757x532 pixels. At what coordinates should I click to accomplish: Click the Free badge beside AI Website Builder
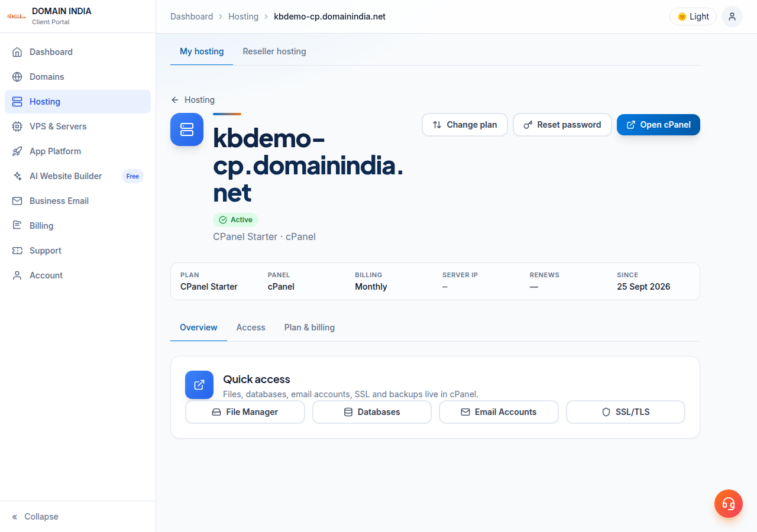(x=132, y=176)
